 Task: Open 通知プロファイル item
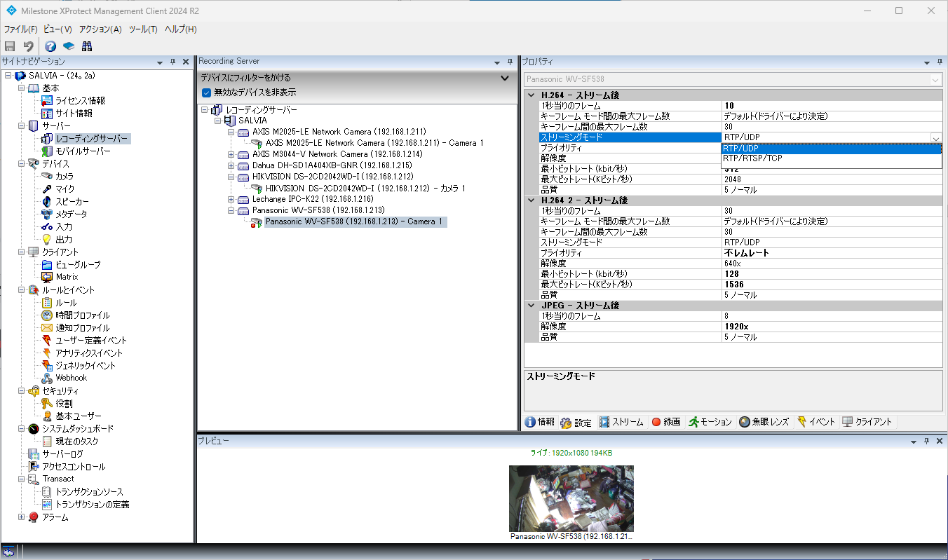(82, 328)
